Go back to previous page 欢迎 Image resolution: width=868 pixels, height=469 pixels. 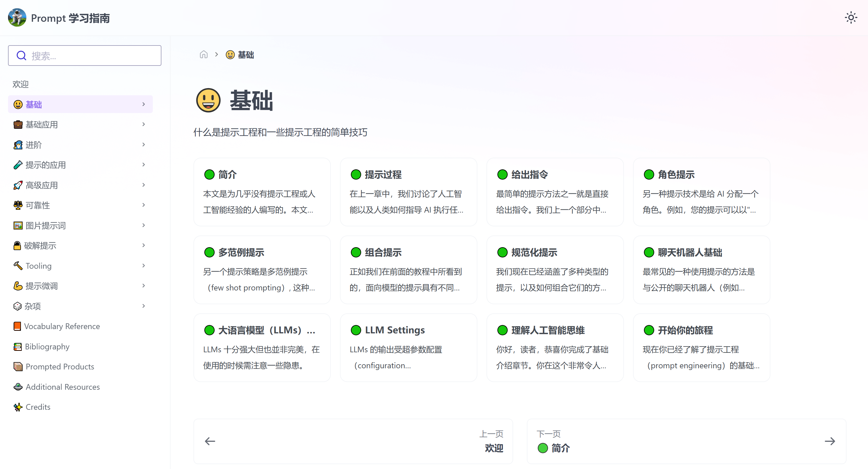click(x=353, y=441)
